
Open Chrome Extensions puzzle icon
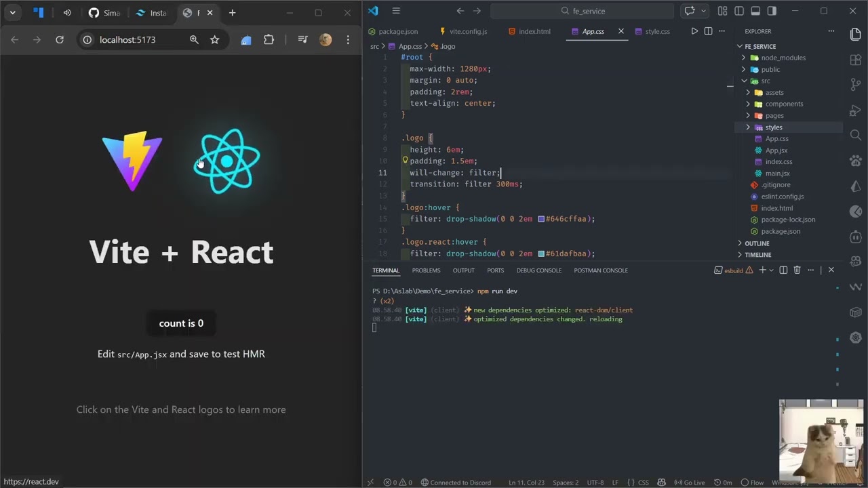[269, 40]
